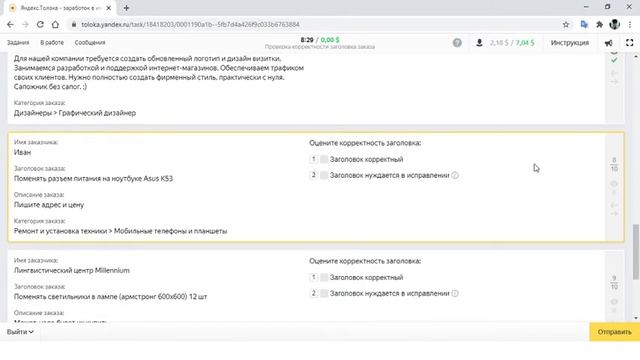The width and height of the screenshot is (640, 360).
Task: Reload the Toloka page
Action: (40, 24)
